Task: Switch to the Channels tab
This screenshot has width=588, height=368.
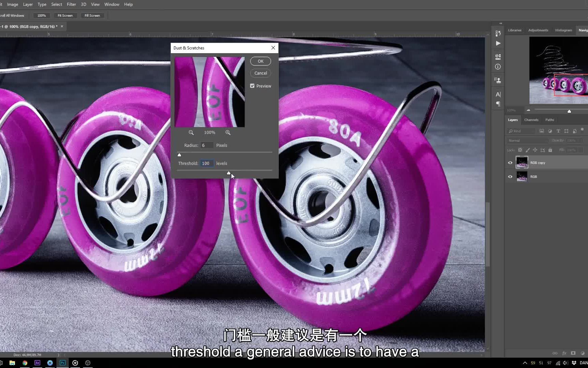Action: (x=531, y=120)
